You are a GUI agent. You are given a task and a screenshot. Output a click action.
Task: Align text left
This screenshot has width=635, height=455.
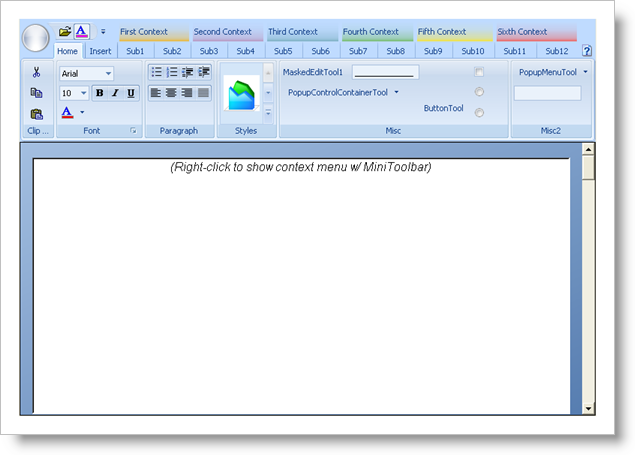[x=156, y=93]
